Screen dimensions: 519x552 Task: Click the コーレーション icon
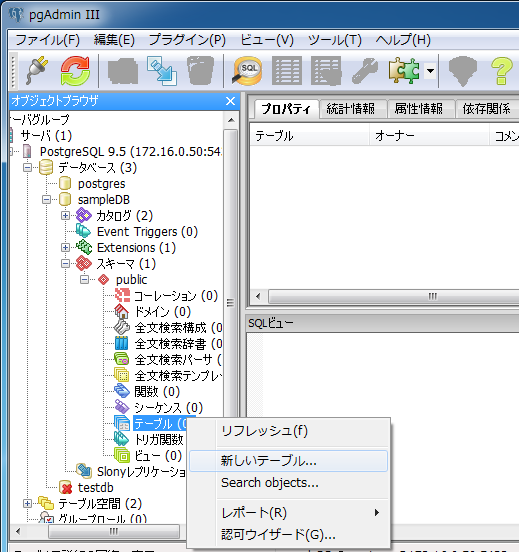[x=122, y=295]
